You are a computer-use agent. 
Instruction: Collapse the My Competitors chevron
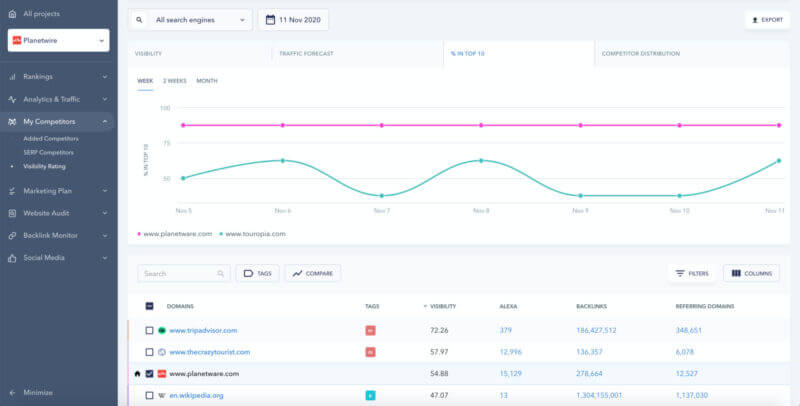[105, 122]
